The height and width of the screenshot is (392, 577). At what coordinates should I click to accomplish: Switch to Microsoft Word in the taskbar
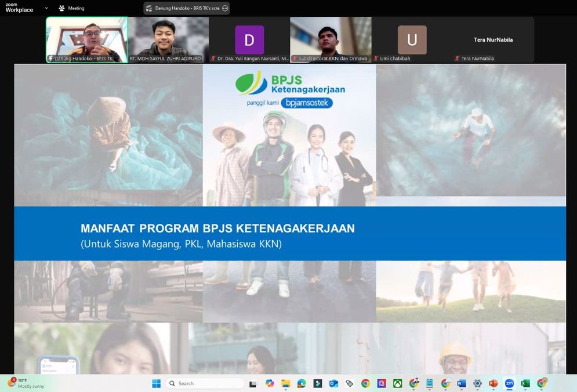coord(461,383)
